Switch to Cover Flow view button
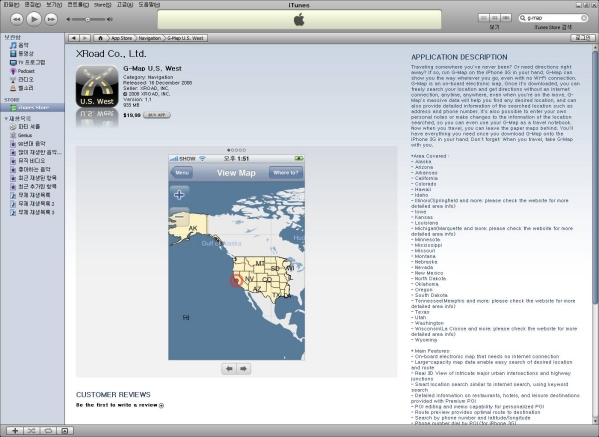 pyautogui.click(x=506, y=18)
